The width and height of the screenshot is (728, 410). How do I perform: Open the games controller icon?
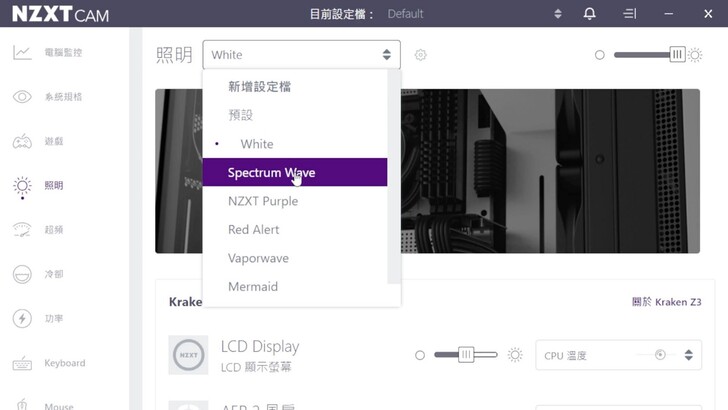point(22,141)
